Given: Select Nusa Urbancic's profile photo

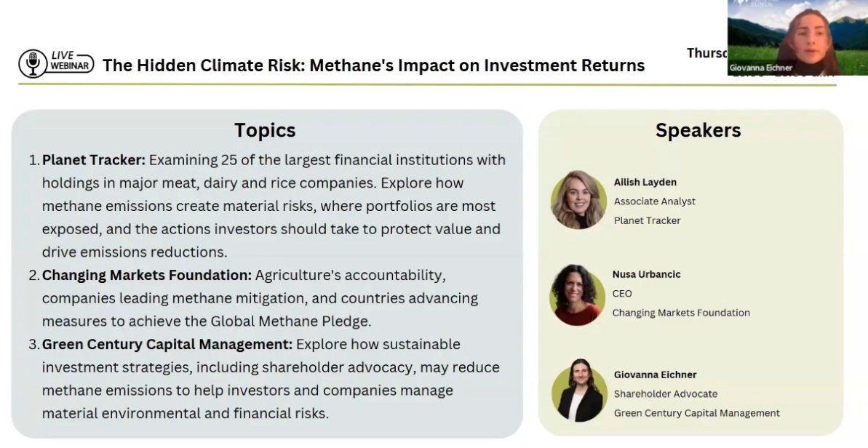Looking at the screenshot, I should [578, 295].
